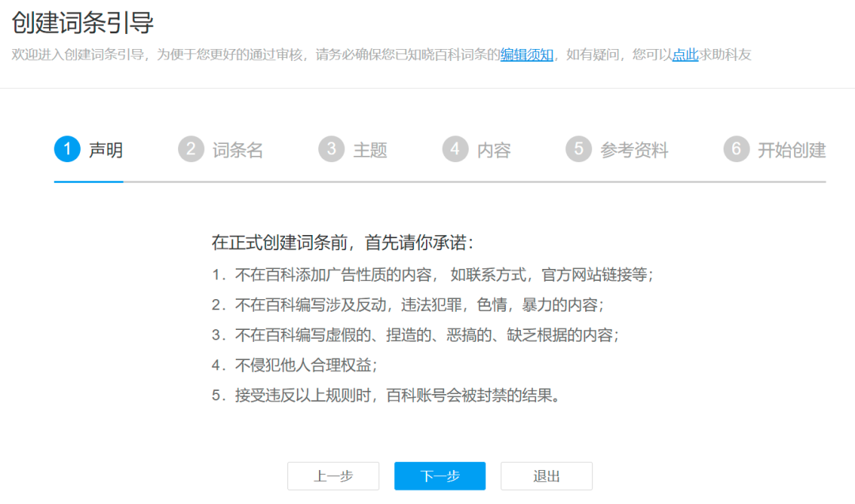
Task: Click the blue 下一步 button
Action: coord(439,476)
